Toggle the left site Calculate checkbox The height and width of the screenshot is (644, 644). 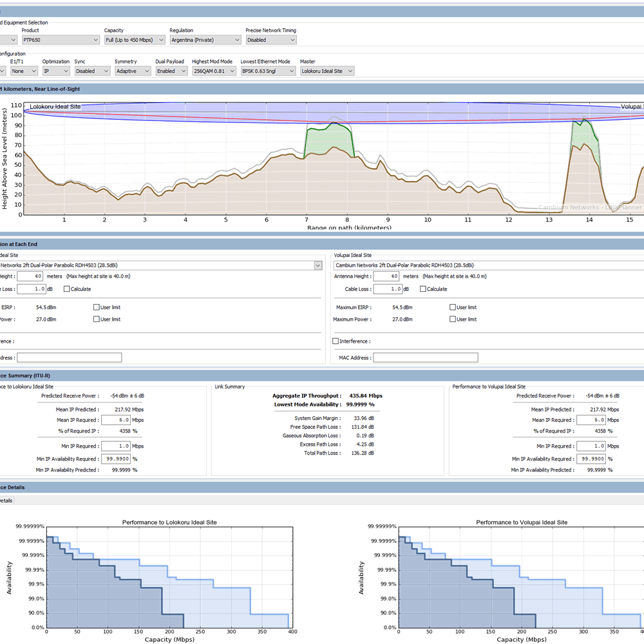point(66,289)
